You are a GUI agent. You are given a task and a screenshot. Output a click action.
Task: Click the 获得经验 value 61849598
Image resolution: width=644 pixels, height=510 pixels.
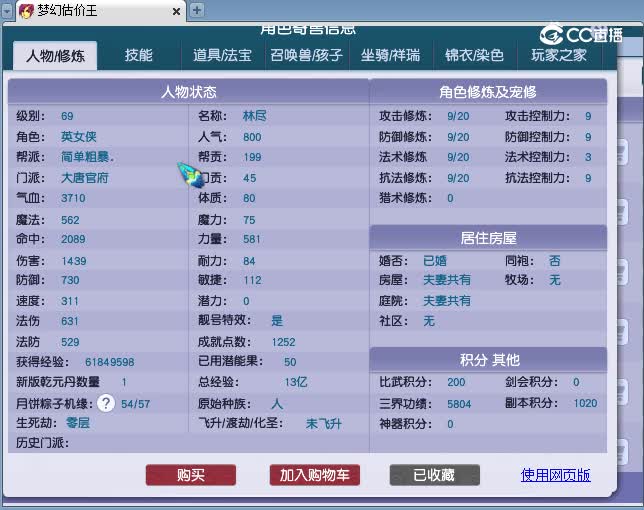click(110, 362)
